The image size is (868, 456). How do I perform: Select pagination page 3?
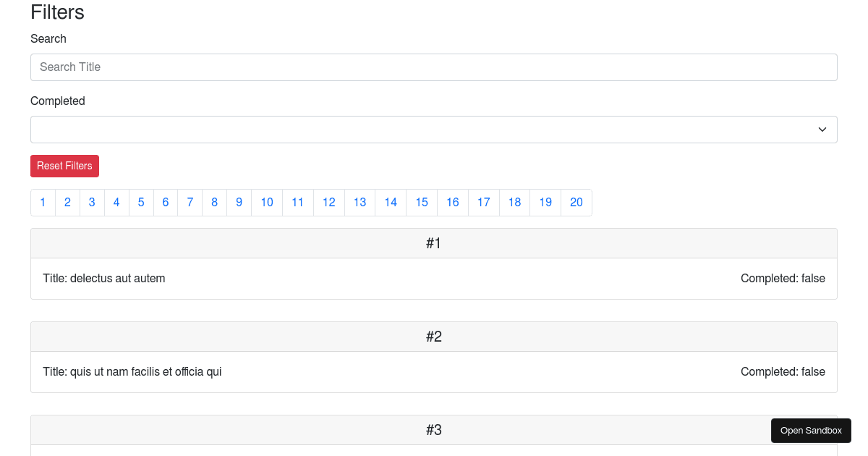[92, 203]
